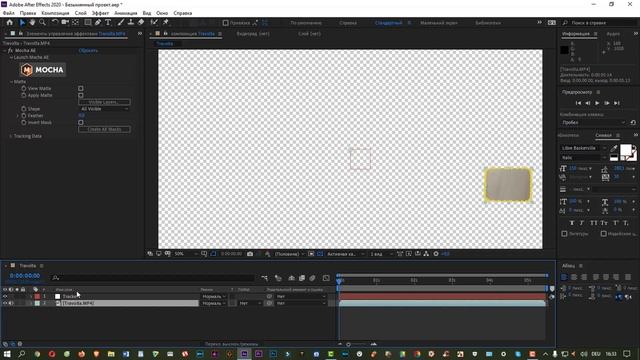Click the Create AE Masks button
Screen dimensions: 640x360
point(104,129)
